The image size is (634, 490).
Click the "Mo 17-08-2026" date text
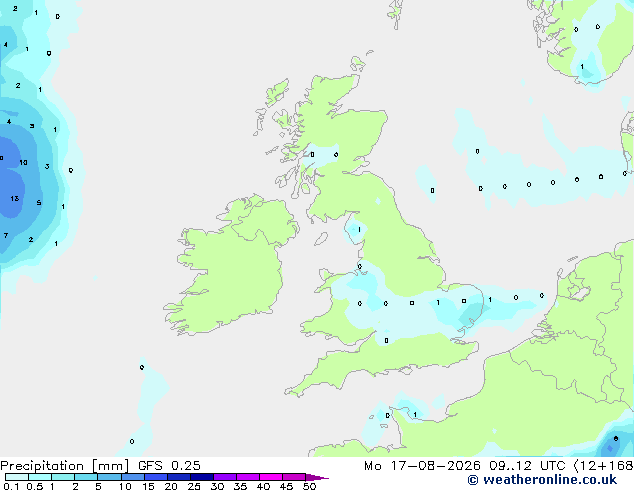(x=422, y=466)
